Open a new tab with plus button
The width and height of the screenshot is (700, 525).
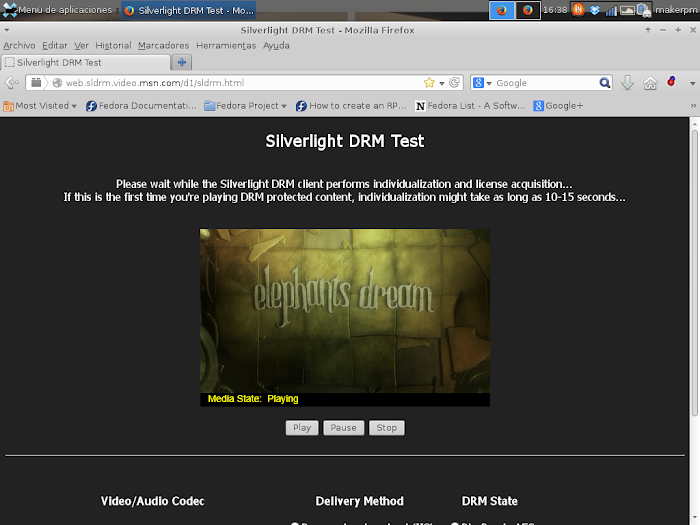coord(182,62)
